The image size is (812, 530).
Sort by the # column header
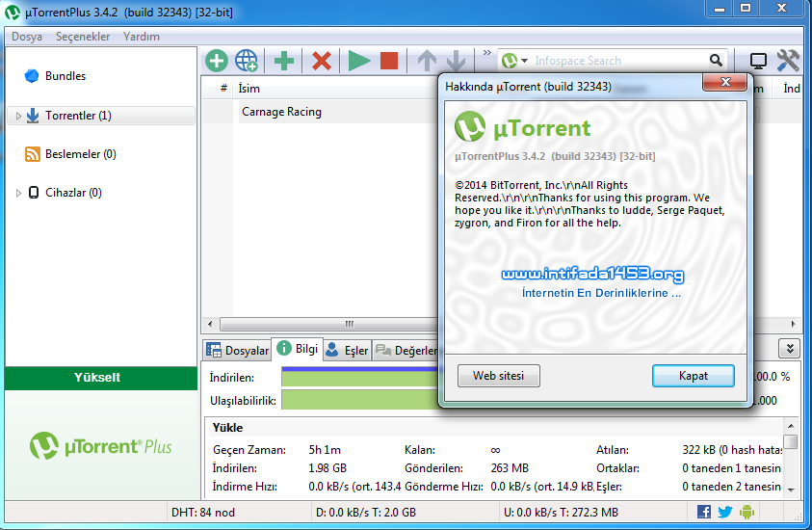point(223,89)
